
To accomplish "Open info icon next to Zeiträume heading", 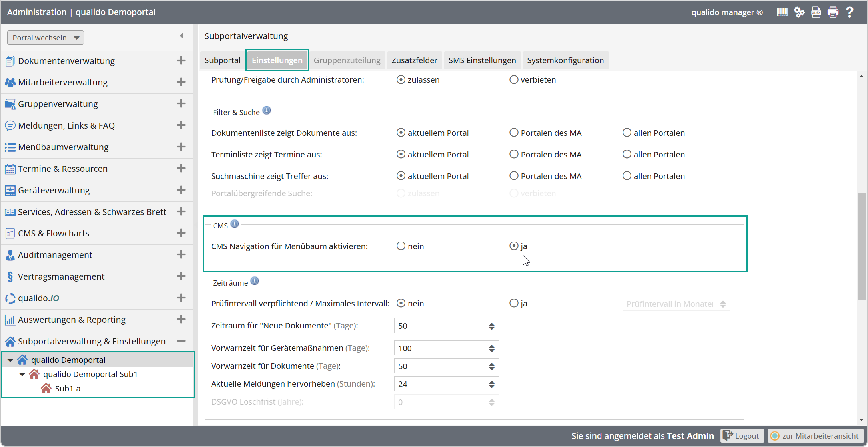I will tap(255, 281).
